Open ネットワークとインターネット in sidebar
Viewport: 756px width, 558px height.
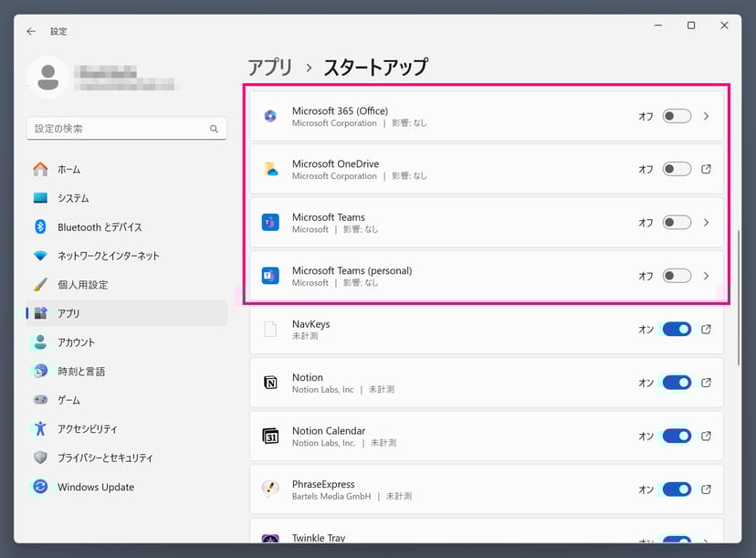pyautogui.click(x=108, y=256)
